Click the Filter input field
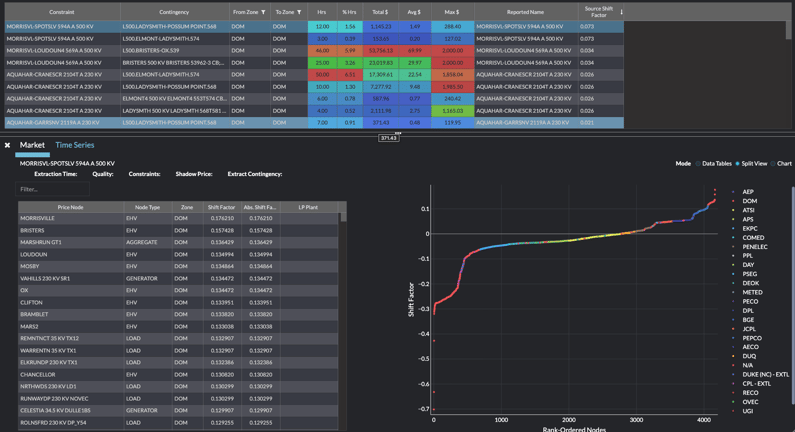This screenshot has width=795, height=432. (x=52, y=189)
